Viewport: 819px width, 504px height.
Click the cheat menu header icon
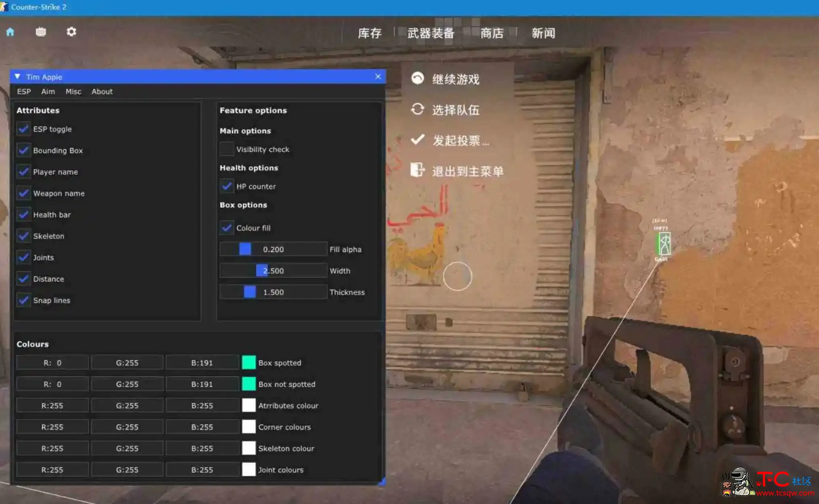[x=19, y=77]
